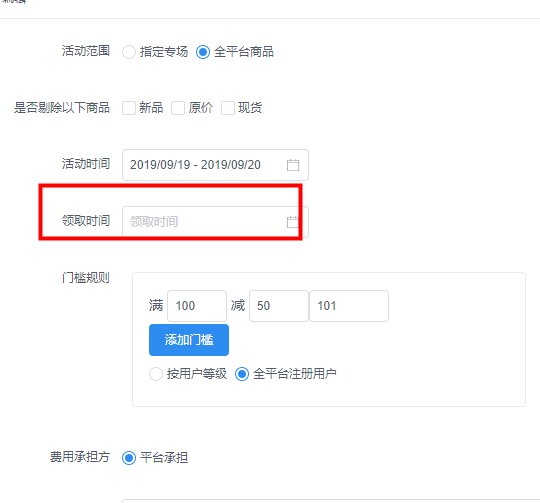This screenshot has height=503, width=540.
Task: Click the 费用承担方 label
Action: [80, 457]
